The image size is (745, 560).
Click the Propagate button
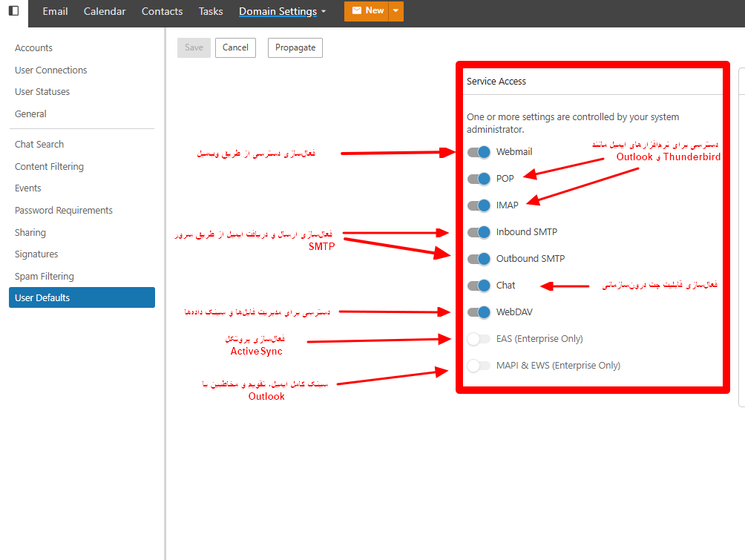[x=295, y=47]
